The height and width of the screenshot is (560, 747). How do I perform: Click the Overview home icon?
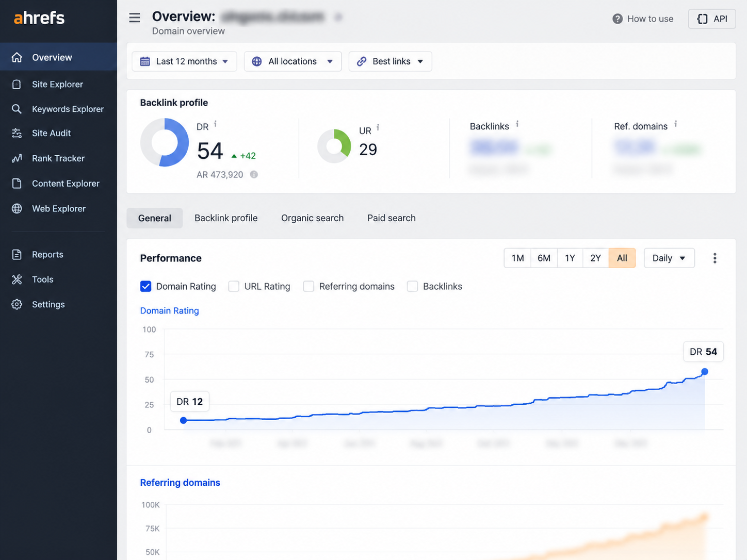coord(17,57)
